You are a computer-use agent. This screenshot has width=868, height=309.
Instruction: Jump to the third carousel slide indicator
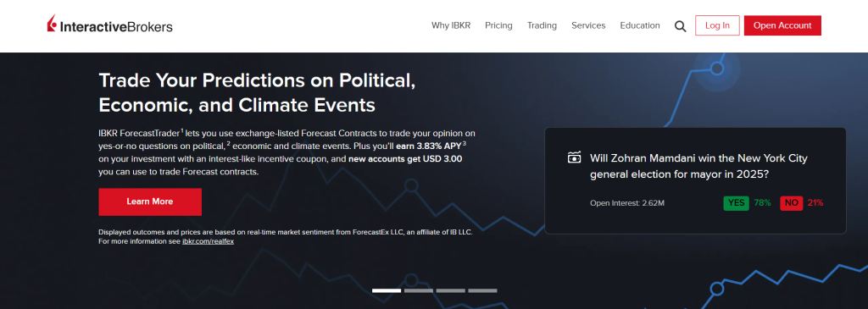pos(451,290)
